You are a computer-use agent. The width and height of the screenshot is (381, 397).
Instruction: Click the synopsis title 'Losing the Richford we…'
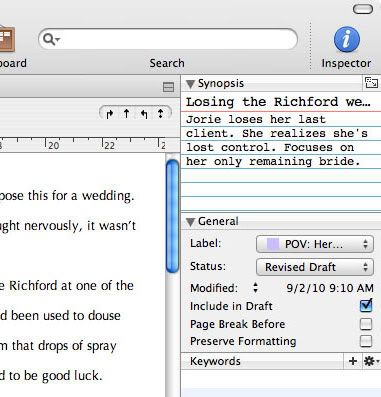tap(278, 102)
